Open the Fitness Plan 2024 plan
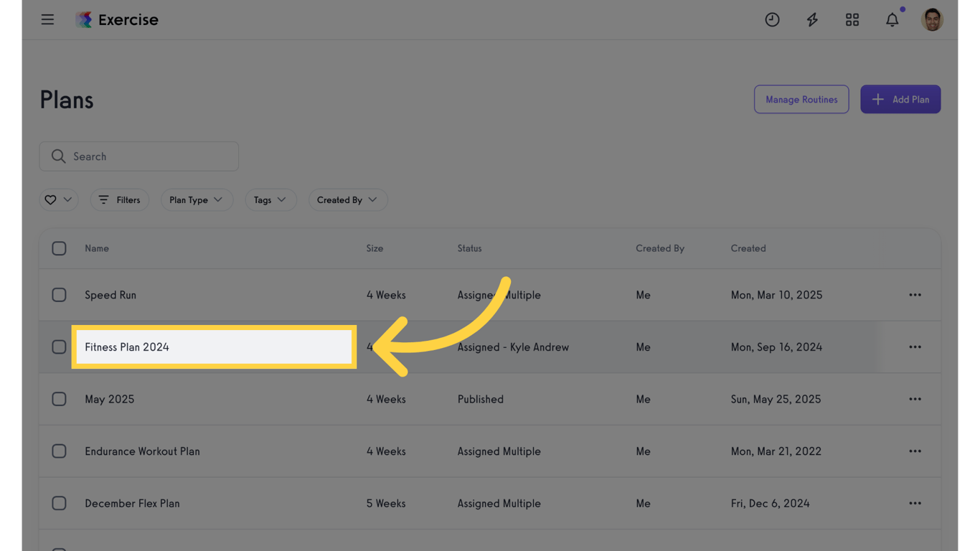Viewport: 980px width, 551px height. 127,347
